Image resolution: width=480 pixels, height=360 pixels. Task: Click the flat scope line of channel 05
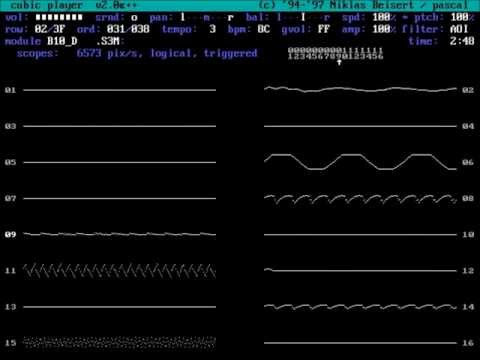pyautogui.click(x=120, y=162)
